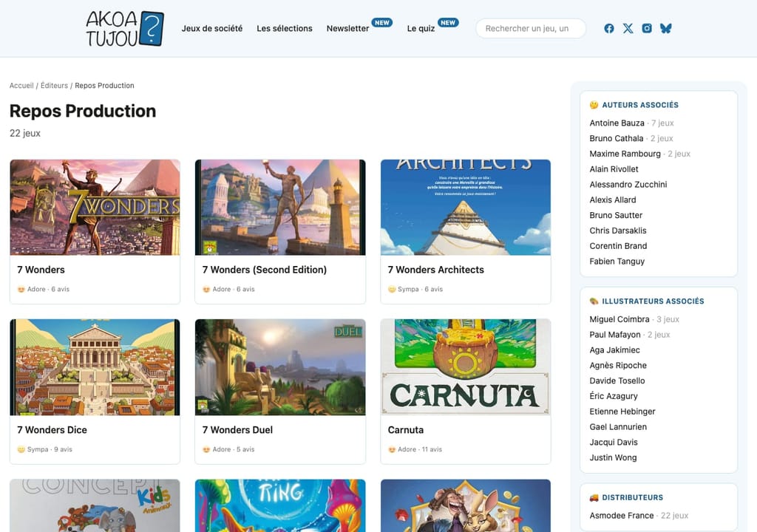Open 7 Wonders Dice cover image
Image resolution: width=757 pixels, height=532 pixels.
[x=95, y=367]
